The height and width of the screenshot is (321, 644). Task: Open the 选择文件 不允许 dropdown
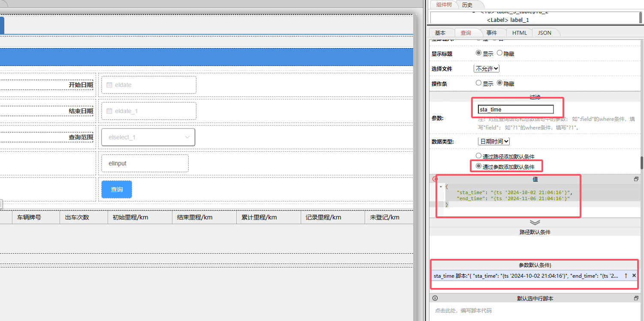[487, 68]
